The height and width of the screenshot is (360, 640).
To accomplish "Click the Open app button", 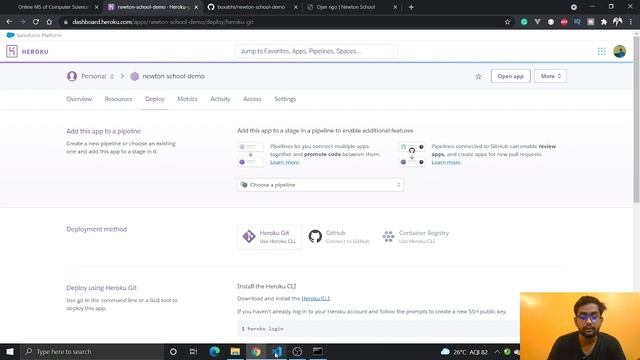I will (x=510, y=76).
